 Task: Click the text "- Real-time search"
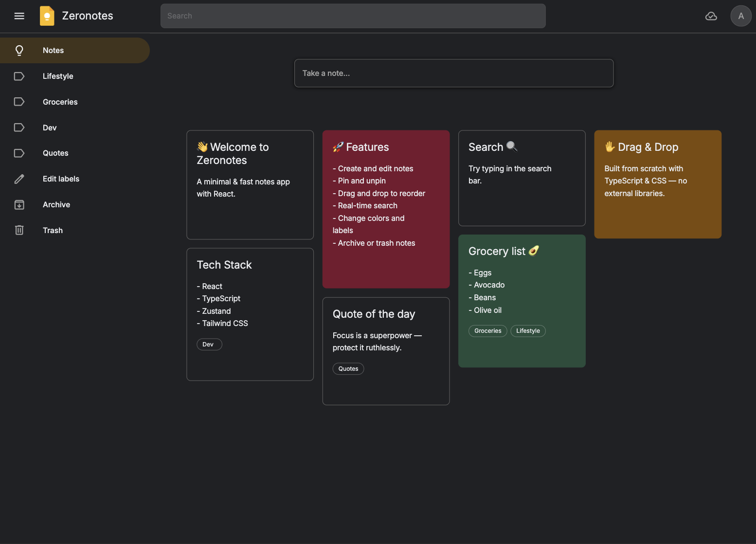click(x=365, y=206)
